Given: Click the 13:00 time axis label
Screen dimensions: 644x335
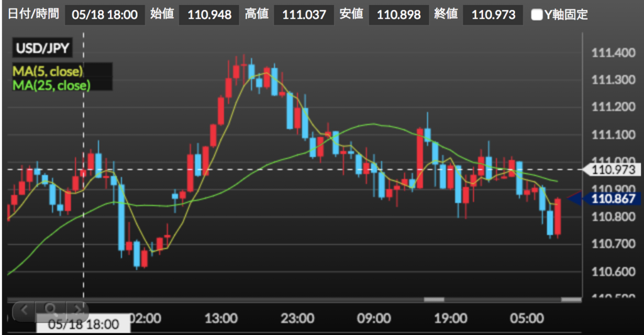Looking at the screenshot, I should 221,318.
